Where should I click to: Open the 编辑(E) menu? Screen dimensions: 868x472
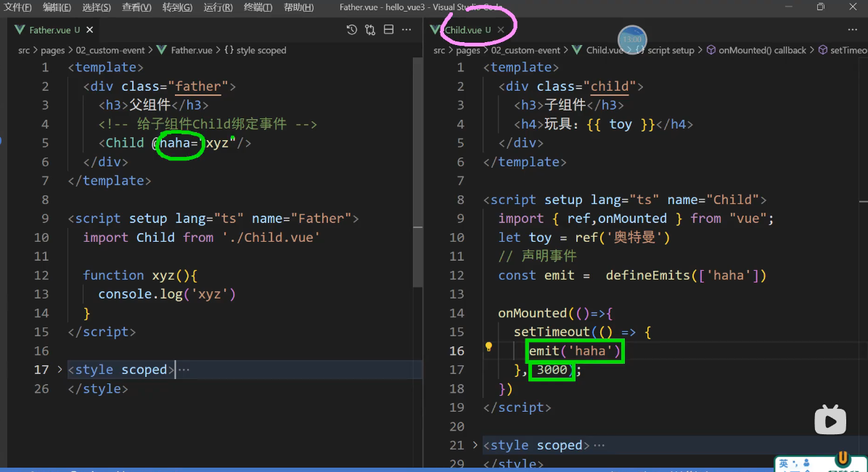point(57,7)
